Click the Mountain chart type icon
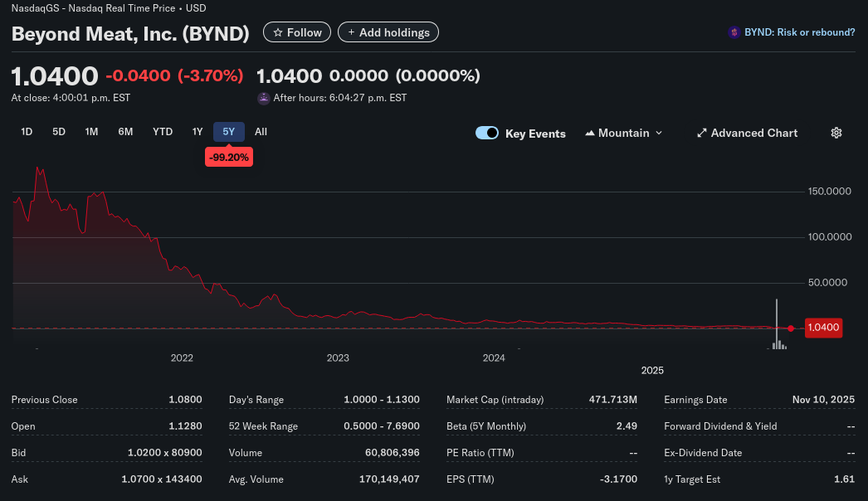 coord(590,133)
